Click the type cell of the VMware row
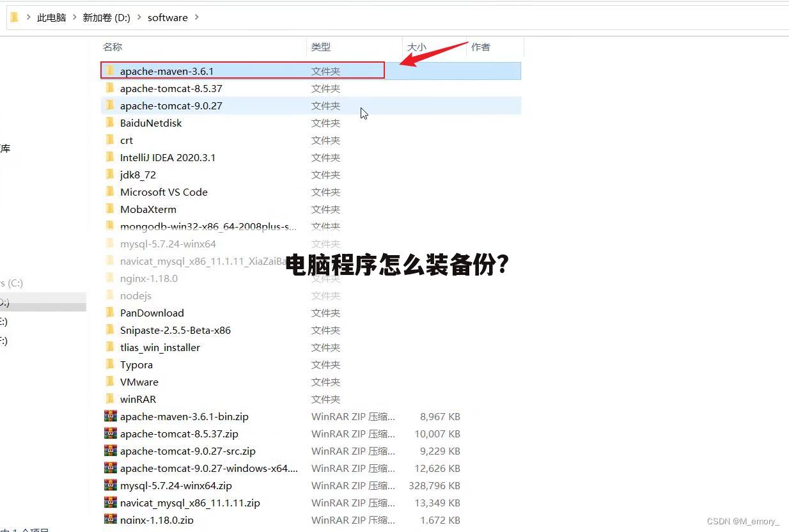 click(x=325, y=382)
